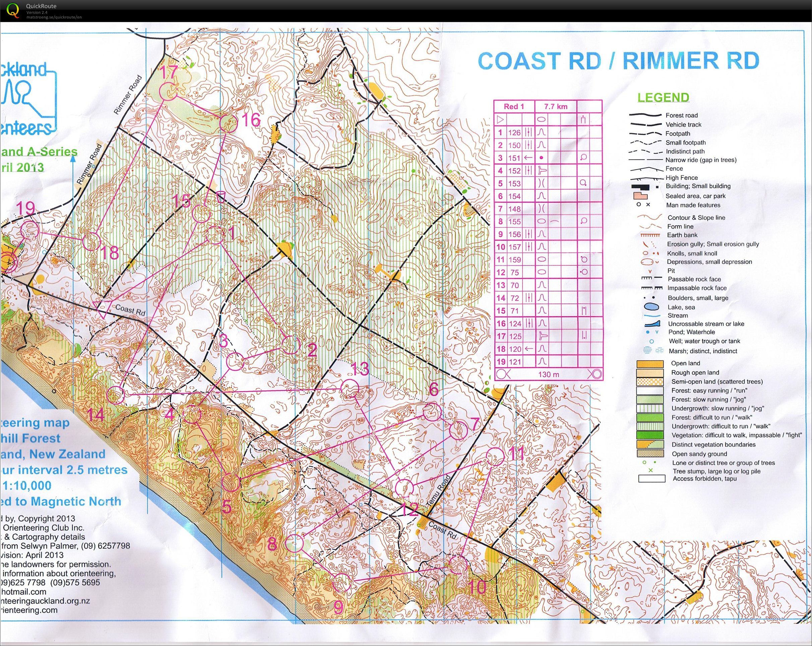Click the start triangle symbol in the description table

tap(500, 120)
